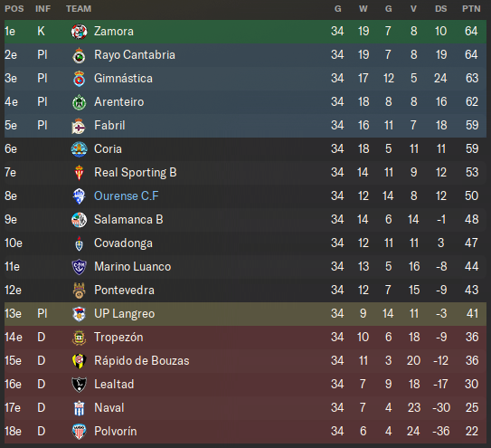The image size is (491, 448).
Task: Click the Marino Luanco shield icon
Action: click(79, 267)
